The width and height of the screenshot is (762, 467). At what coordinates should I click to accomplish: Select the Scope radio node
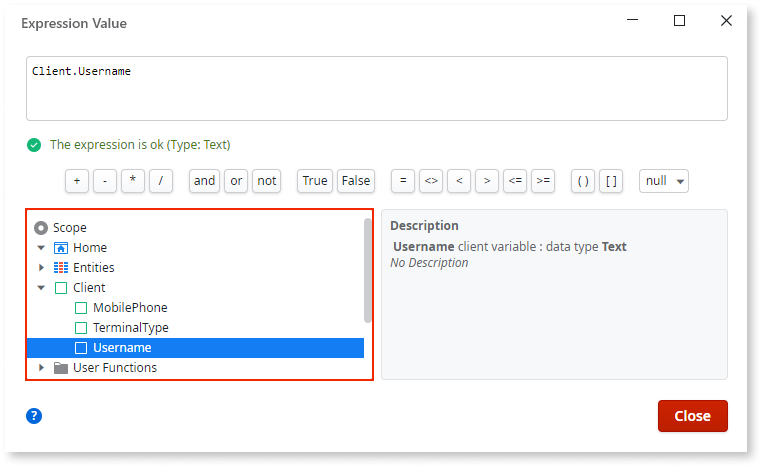coord(41,228)
